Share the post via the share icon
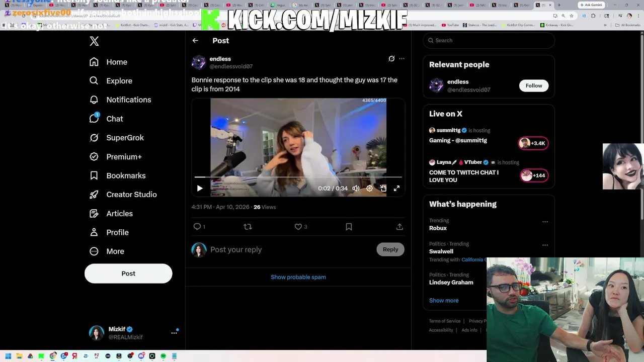Viewport: 644px width, 362px height. click(399, 227)
